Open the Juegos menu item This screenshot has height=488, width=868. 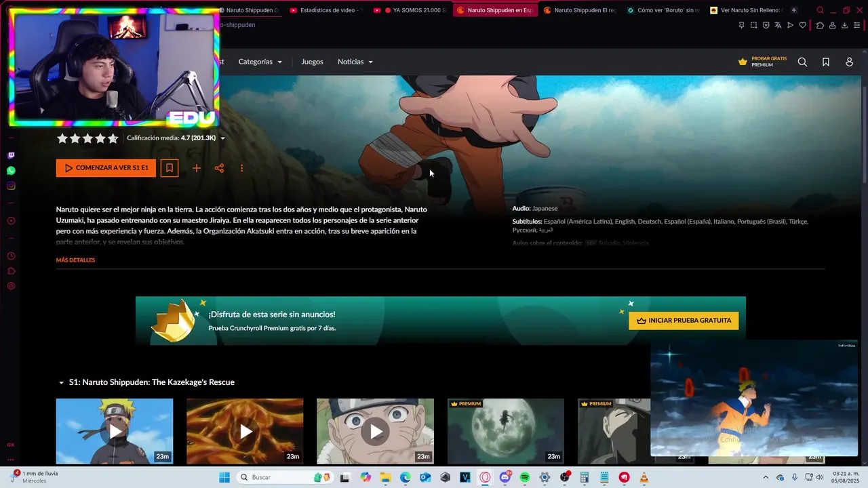pos(312,62)
